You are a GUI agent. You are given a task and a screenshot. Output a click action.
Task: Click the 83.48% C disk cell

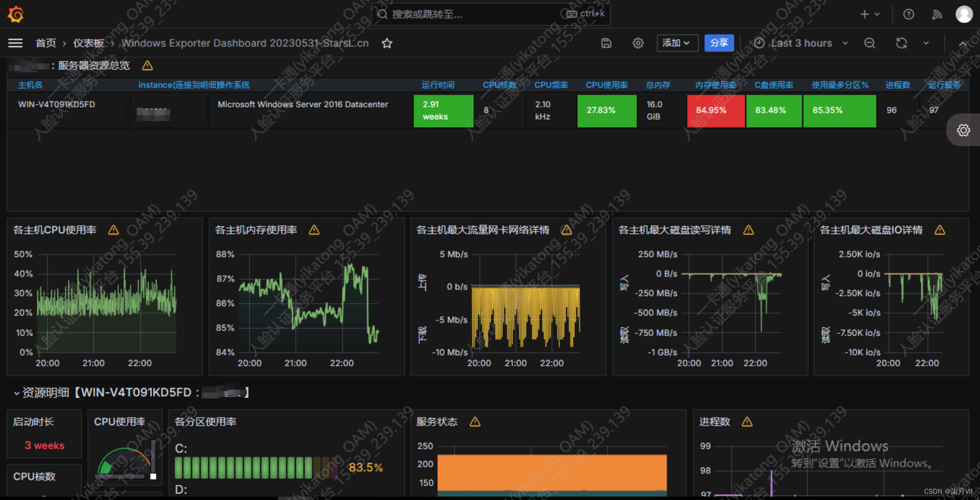point(774,111)
